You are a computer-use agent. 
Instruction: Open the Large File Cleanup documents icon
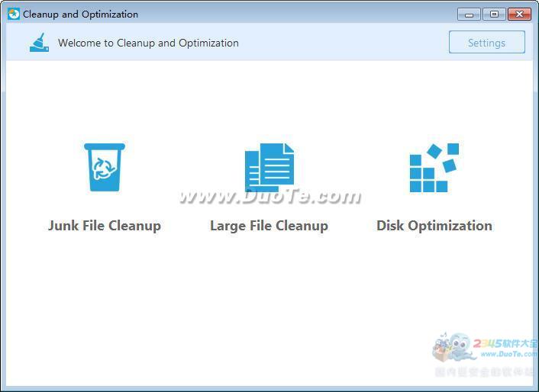click(x=269, y=168)
